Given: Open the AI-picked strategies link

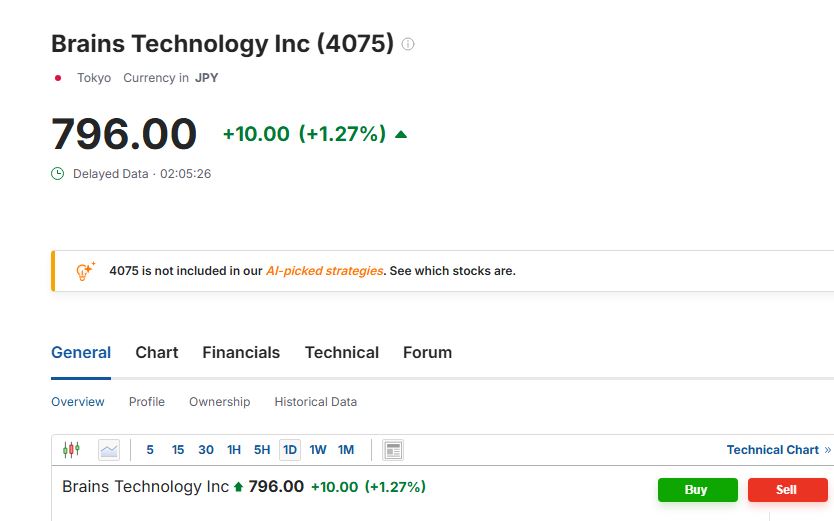Looking at the screenshot, I should 324,271.
